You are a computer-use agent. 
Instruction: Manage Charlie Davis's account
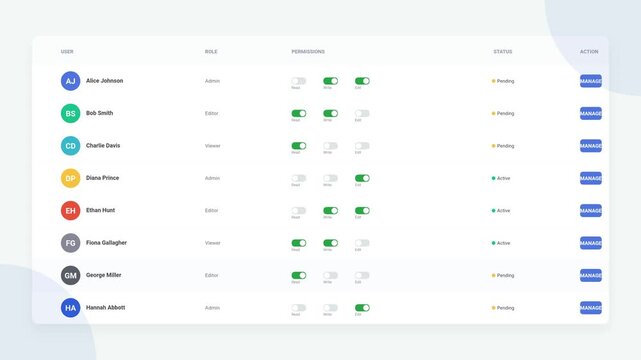pos(591,146)
